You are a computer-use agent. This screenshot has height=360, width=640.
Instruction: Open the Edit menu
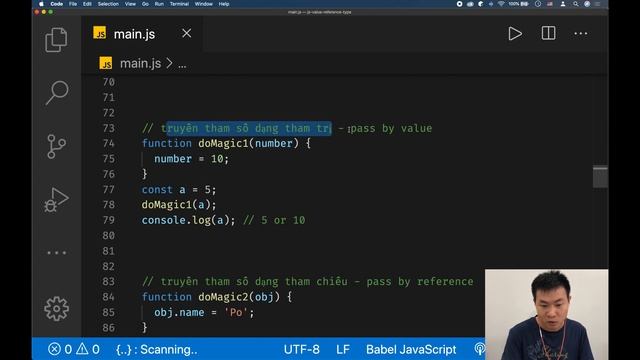pyautogui.click(x=87, y=4)
